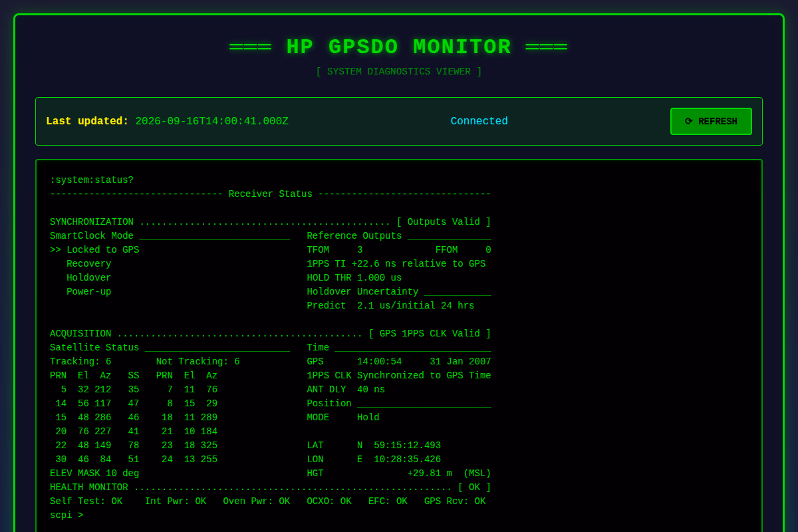Click 'MODE Hold' line
The width and height of the screenshot is (798, 532).
coord(343,418)
